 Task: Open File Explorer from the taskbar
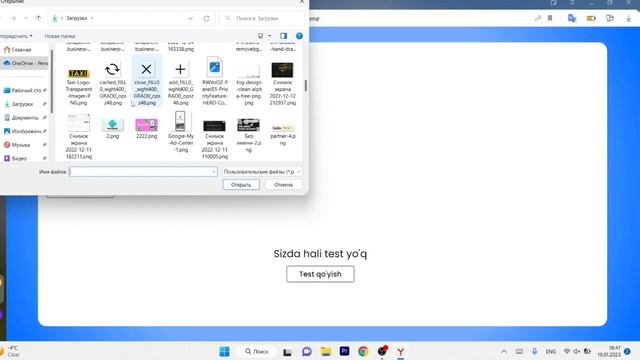[326, 351]
